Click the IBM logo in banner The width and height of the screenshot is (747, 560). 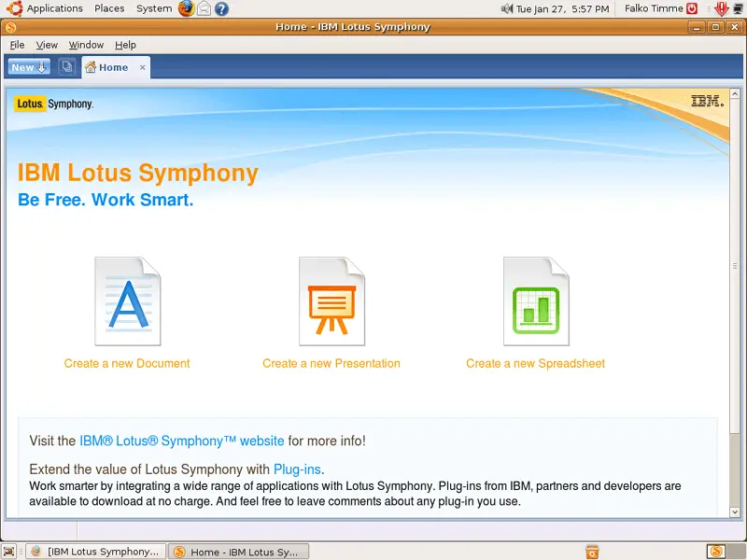pyautogui.click(x=708, y=101)
